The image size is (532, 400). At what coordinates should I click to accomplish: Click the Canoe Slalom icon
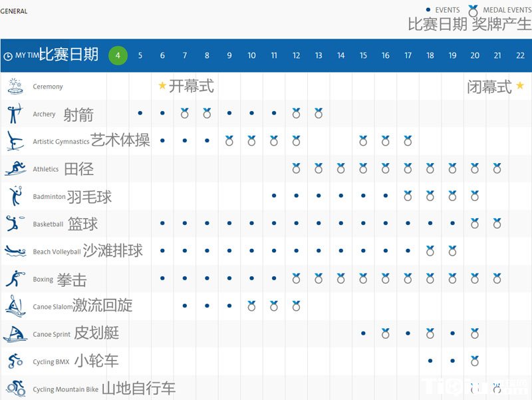(x=15, y=306)
